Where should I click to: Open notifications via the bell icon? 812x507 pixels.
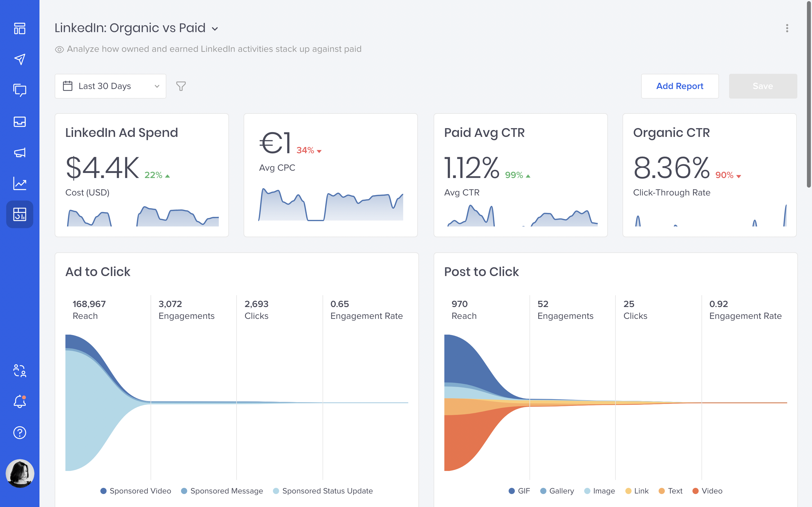pos(20,401)
